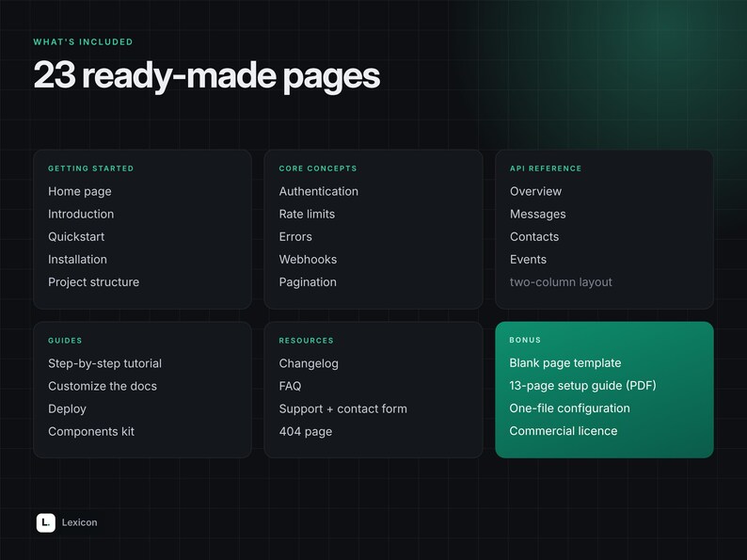Choose "Installation" in Getting Started

78,259
